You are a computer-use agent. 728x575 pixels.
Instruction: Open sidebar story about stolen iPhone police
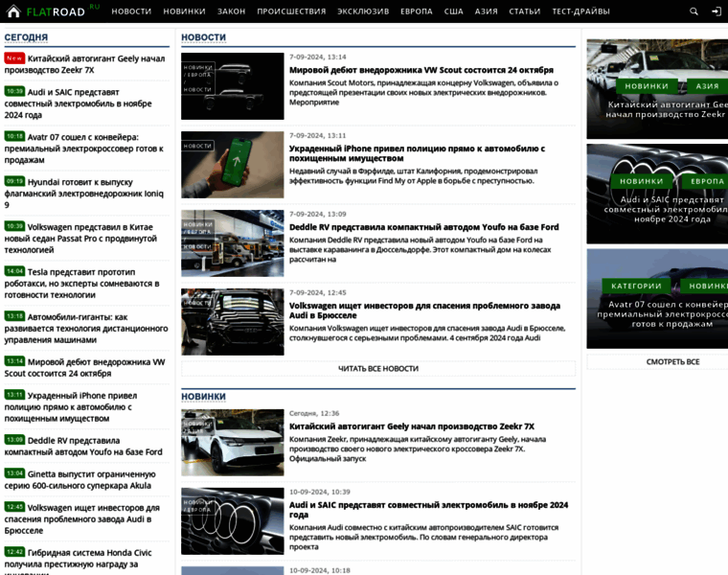click(71, 407)
